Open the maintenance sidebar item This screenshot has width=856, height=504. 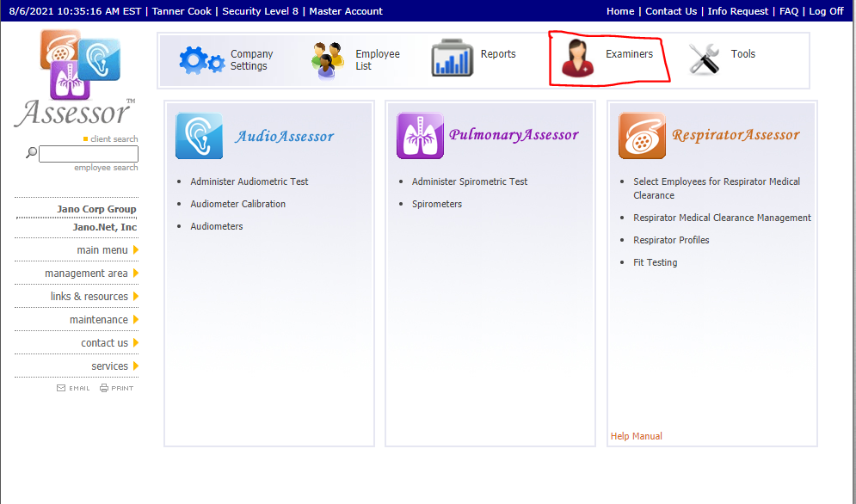click(x=99, y=319)
